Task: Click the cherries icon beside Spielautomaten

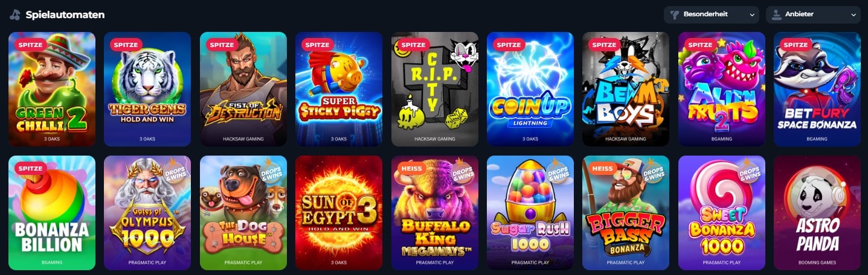Action: click(14, 14)
